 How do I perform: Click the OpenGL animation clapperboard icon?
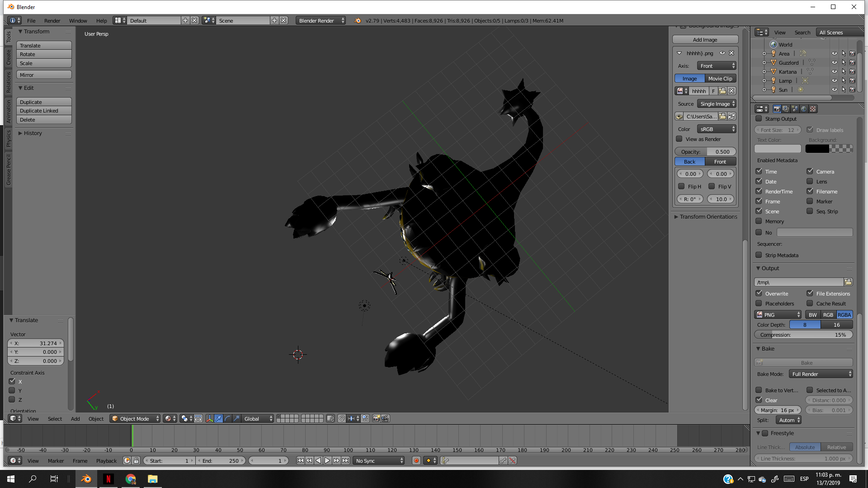[385, 418]
